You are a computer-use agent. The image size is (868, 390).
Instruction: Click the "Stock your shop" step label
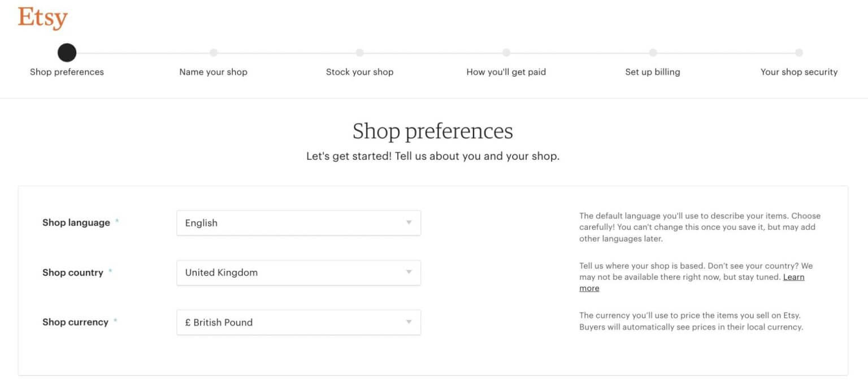(360, 72)
